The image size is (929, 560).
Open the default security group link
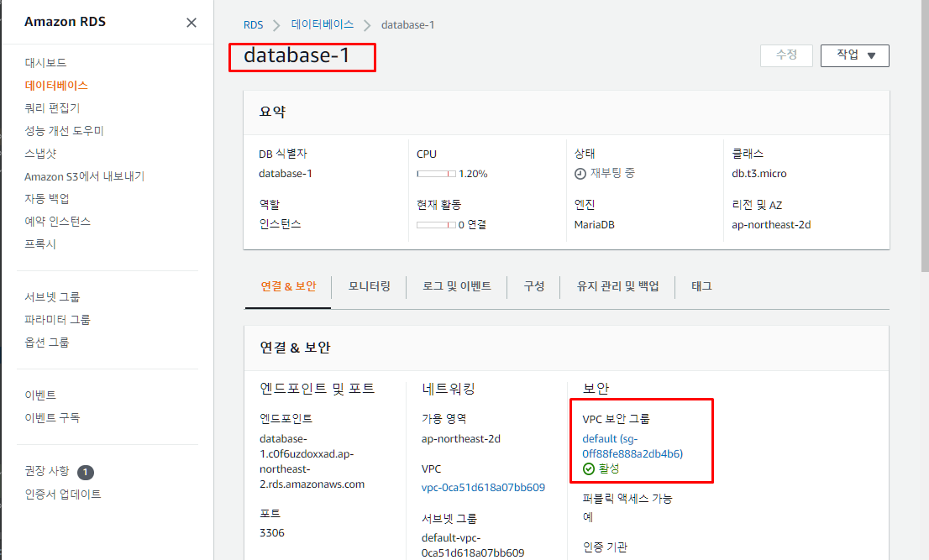coord(632,447)
